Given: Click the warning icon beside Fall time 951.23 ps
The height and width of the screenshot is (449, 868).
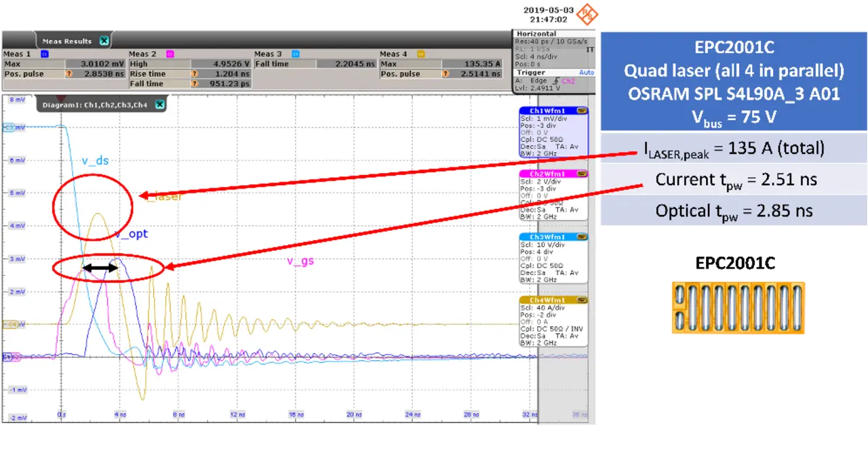Looking at the screenshot, I should point(195,83).
